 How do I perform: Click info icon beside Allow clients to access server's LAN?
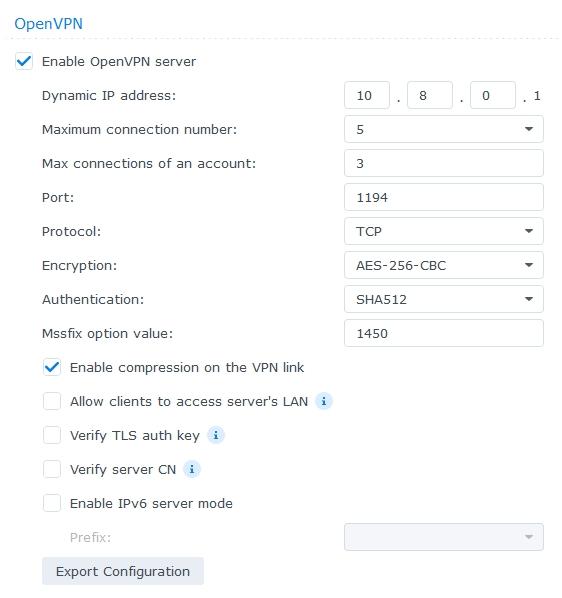(323, 401)
